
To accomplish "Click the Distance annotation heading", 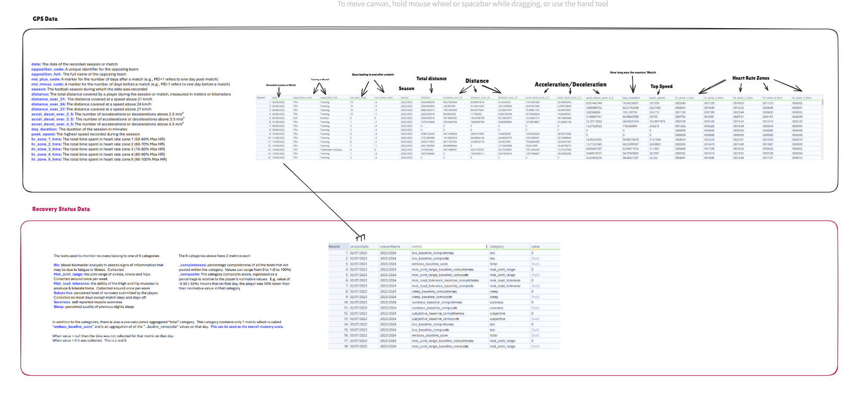I will (477, 81).
